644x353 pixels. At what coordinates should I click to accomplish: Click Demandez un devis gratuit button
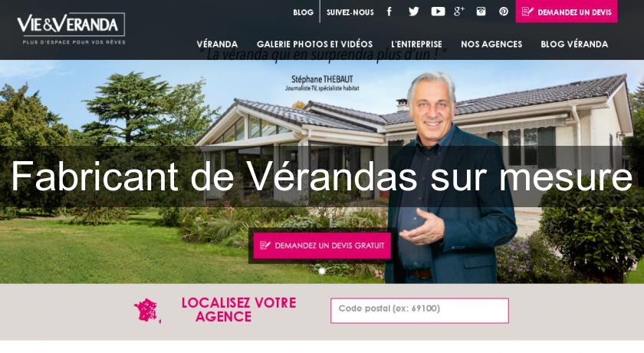(x=322, y=246)
